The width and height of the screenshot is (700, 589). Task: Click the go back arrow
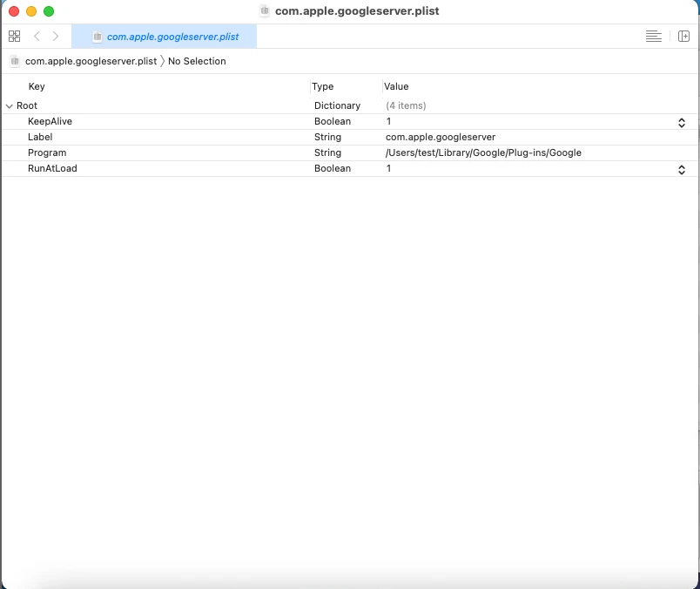(x=37, y=37)
